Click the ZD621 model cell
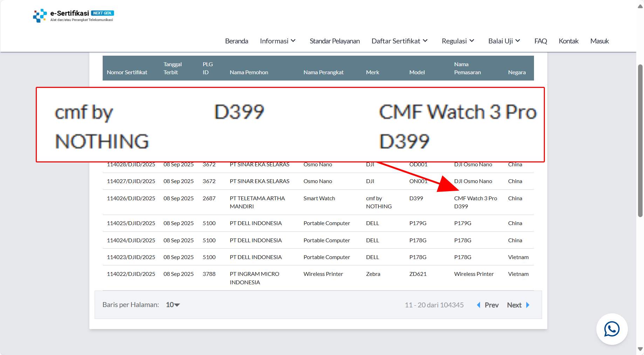Image resolution: width=644 pixels, height=355 pixels. [x=418, y=274]
